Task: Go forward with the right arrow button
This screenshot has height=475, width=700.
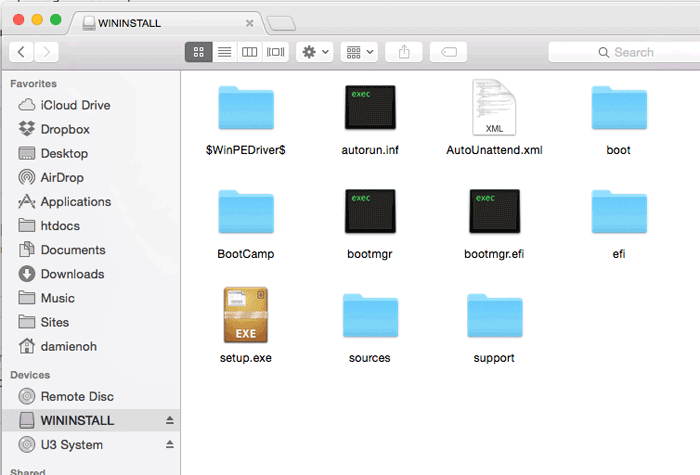Action: coord(46,52)
